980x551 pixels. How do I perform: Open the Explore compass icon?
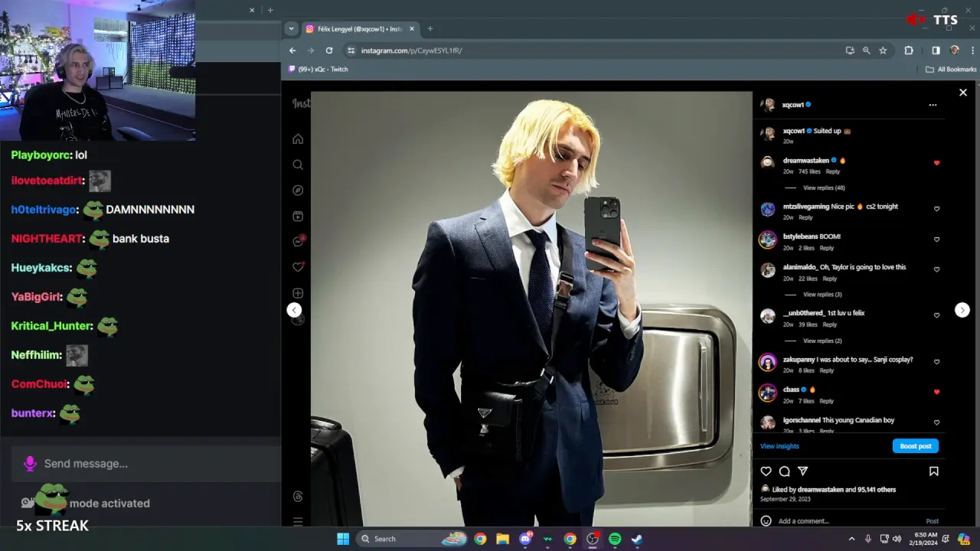point(298,190)
